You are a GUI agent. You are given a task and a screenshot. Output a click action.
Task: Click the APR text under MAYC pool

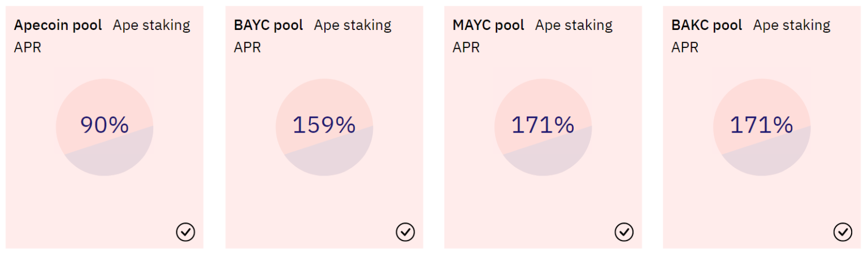[x=466, y=47]
